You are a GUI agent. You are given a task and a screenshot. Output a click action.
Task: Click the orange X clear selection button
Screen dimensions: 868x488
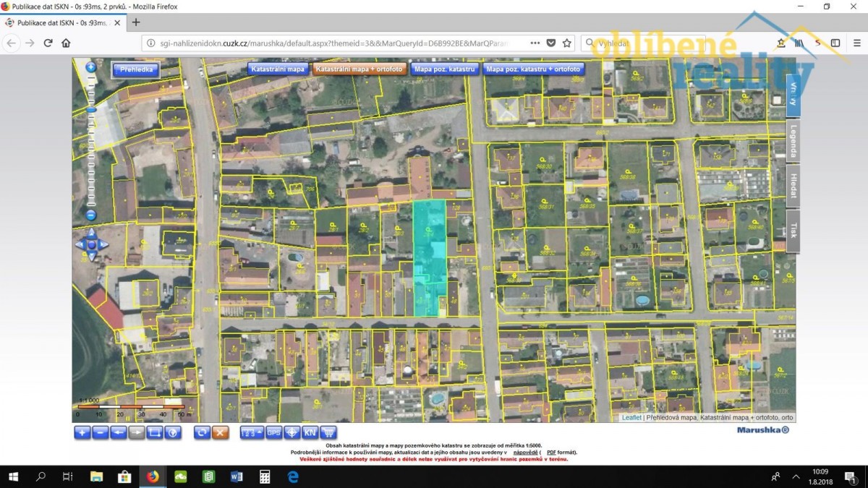(221, 432)
